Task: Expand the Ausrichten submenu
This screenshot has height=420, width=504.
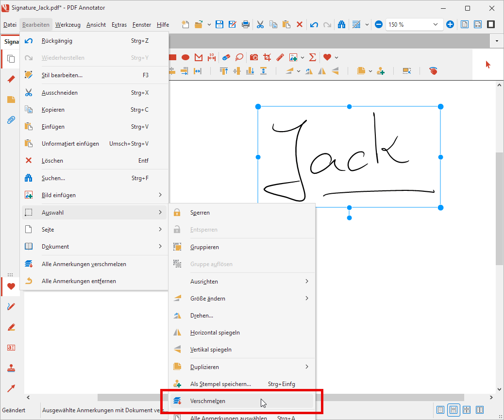Action: click(242, 282)
